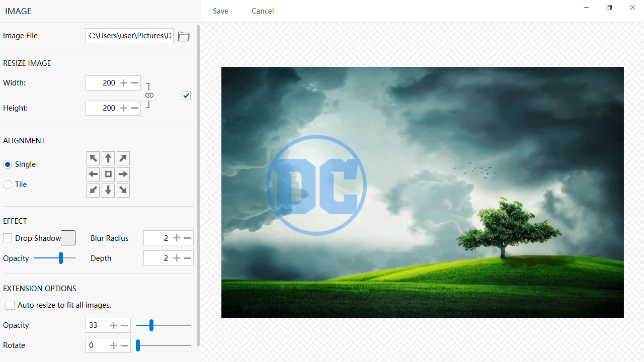Increase Height with the plus button

click(x=124, y=108)
